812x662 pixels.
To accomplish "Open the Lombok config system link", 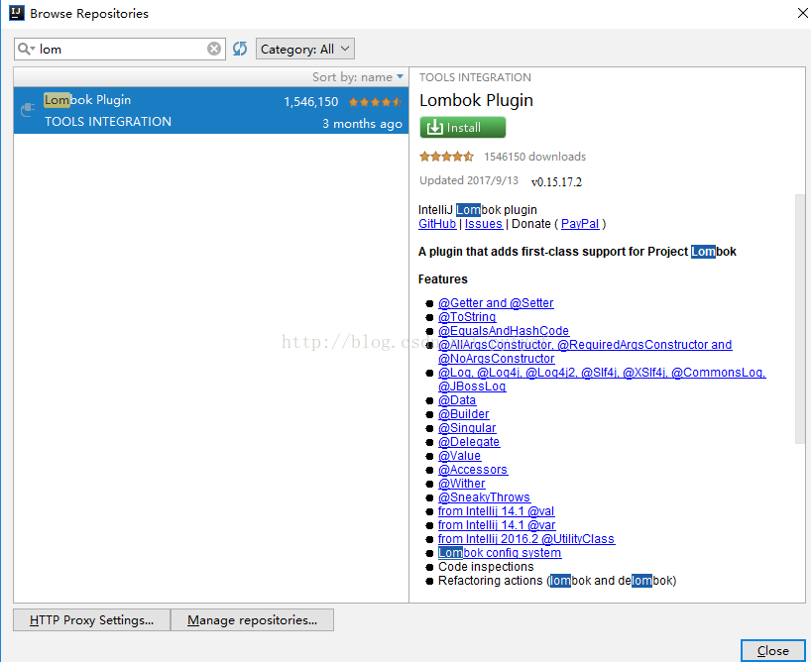I will (x=500, y=553).
